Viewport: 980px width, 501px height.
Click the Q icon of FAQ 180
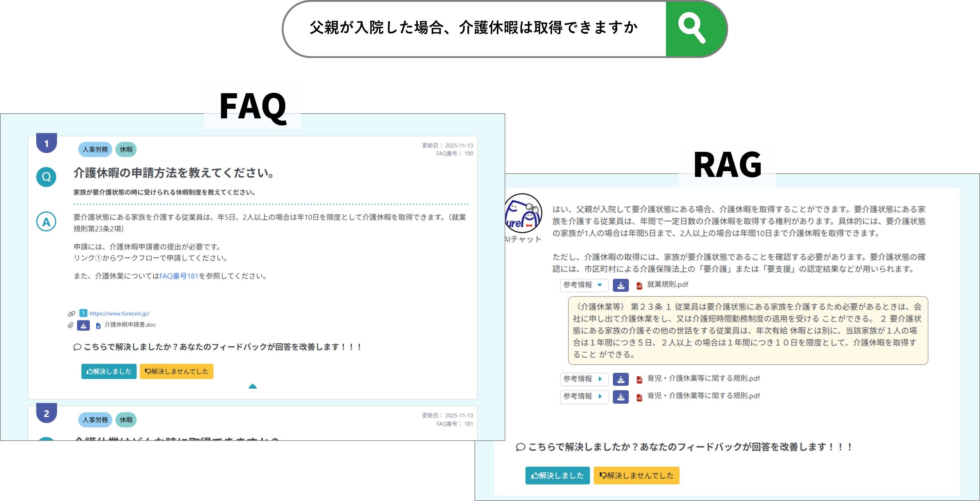tap(46, 177)
